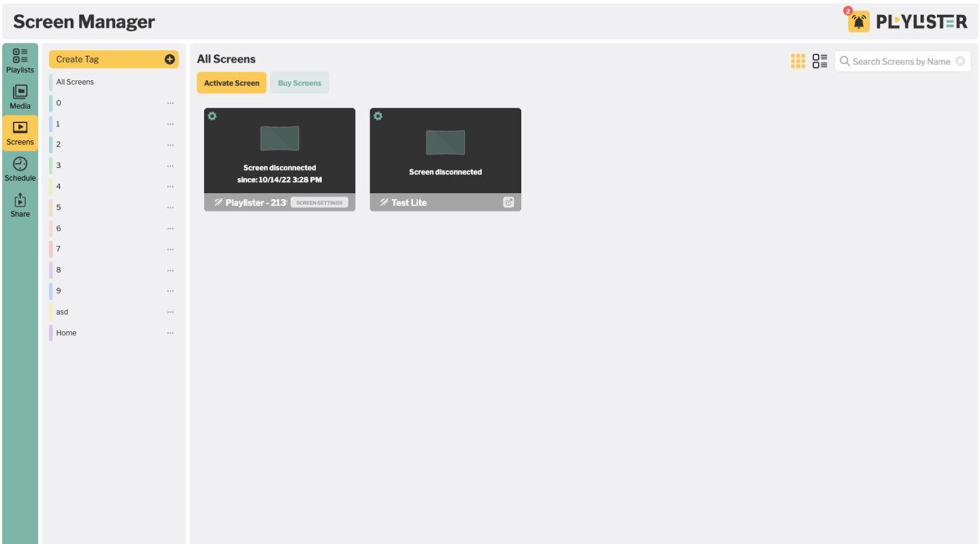The height and width of the screenshot is (544, 980).
Task: Open options menu for tag 0
Action: point(170,103)
